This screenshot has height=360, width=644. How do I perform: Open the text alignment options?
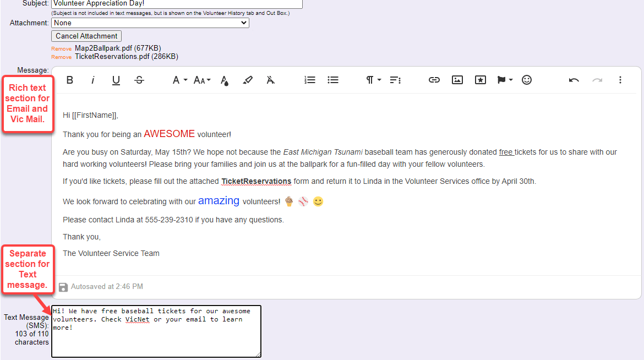pos(395,80)
